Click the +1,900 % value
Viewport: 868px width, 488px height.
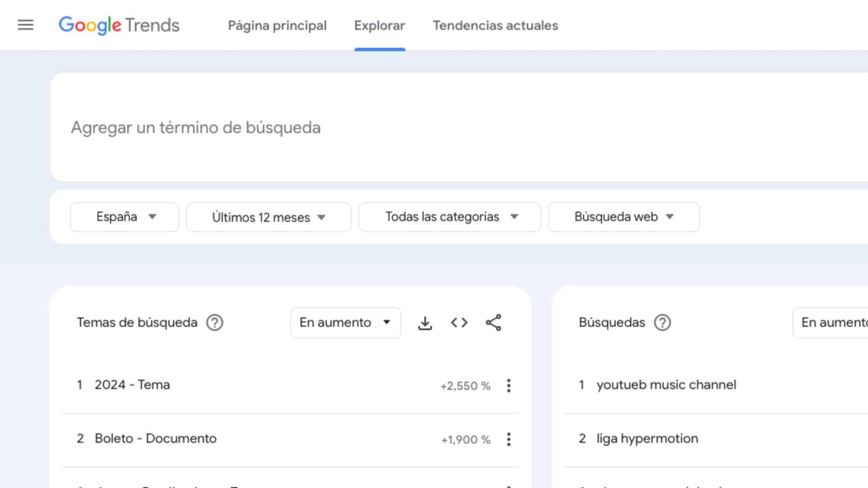point(466,440)
